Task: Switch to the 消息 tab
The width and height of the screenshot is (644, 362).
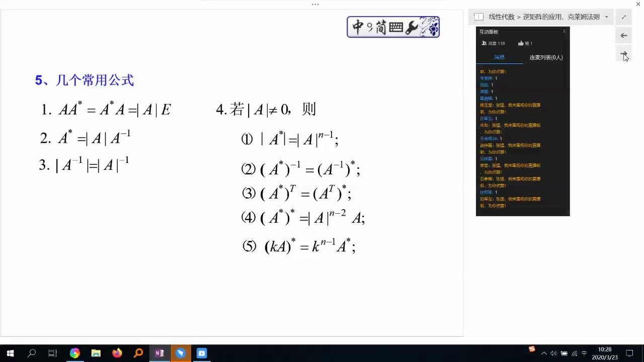Action: [x=499, y=57]
